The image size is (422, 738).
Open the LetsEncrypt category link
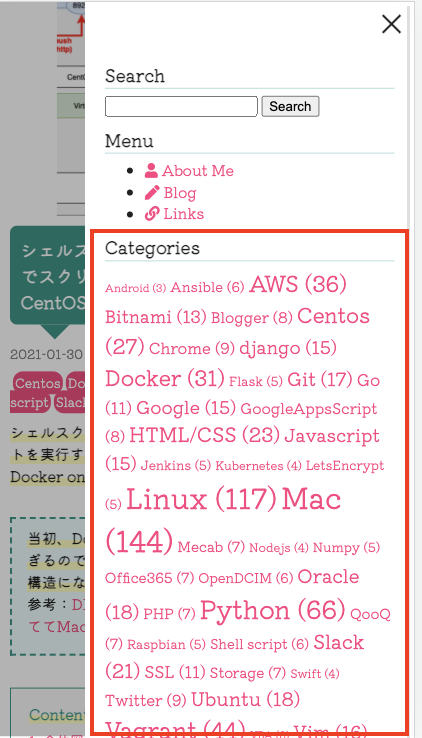[x=345, y=465]
